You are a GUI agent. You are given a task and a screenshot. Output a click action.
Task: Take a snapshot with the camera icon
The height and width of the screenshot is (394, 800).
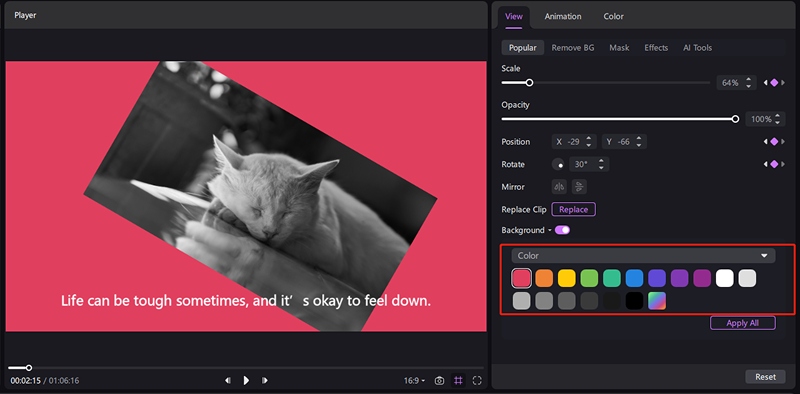[439, 381]
